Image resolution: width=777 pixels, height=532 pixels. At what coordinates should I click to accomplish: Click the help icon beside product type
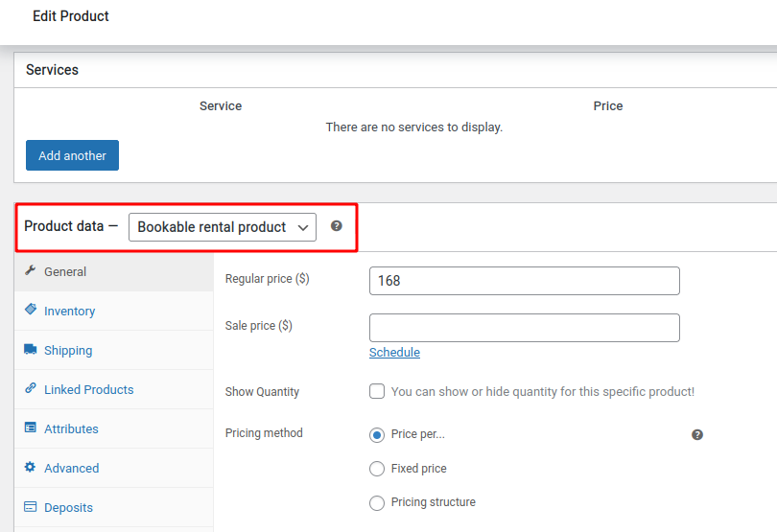pos(337,226)
